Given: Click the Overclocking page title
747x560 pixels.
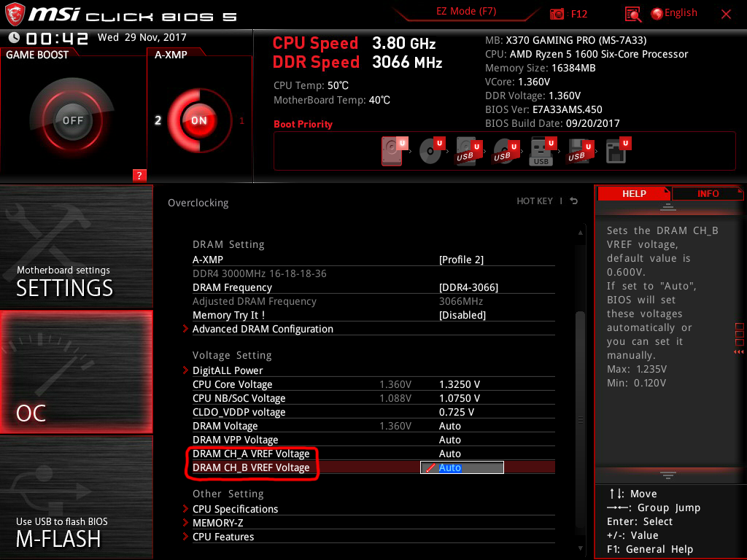Looking at the screenshot, I should (198, 203).
